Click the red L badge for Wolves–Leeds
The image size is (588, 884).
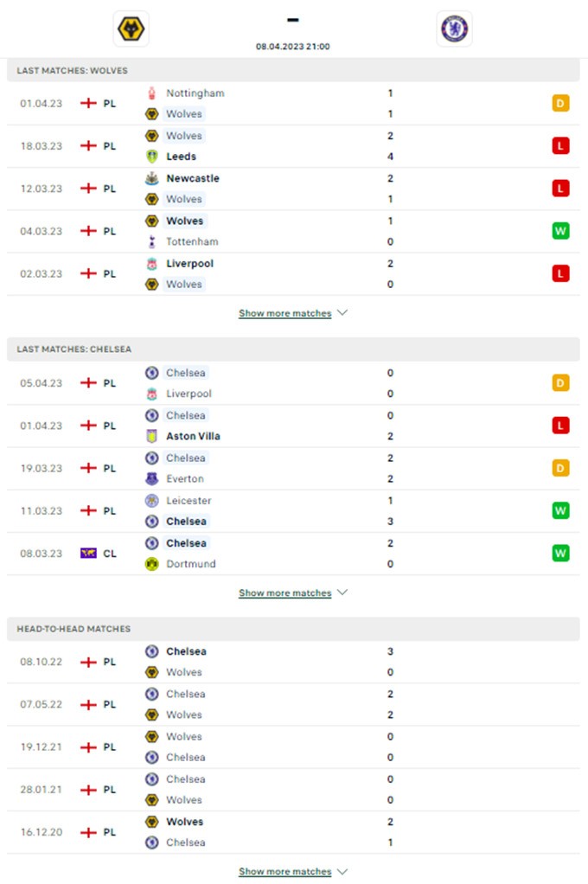tap(560, 146)
